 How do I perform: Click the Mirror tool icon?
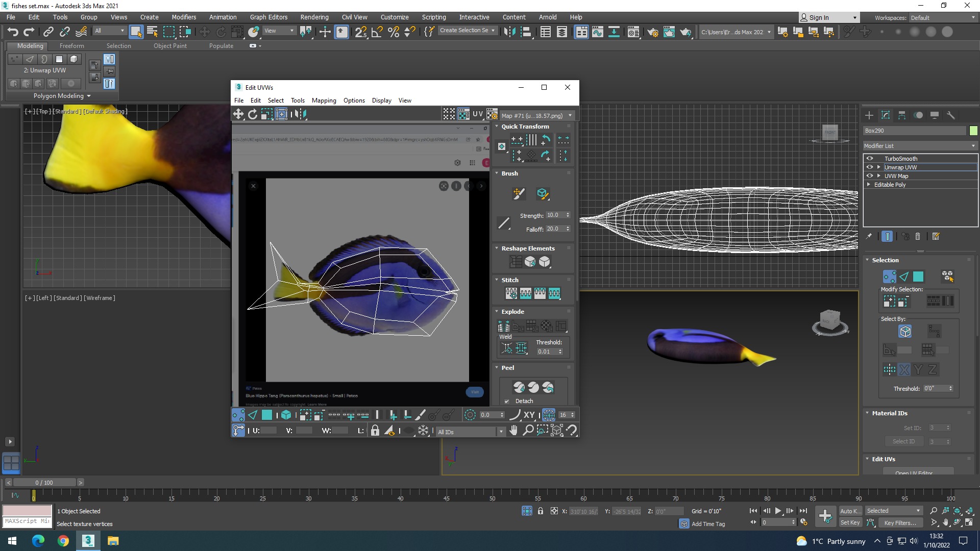point(509,32)
